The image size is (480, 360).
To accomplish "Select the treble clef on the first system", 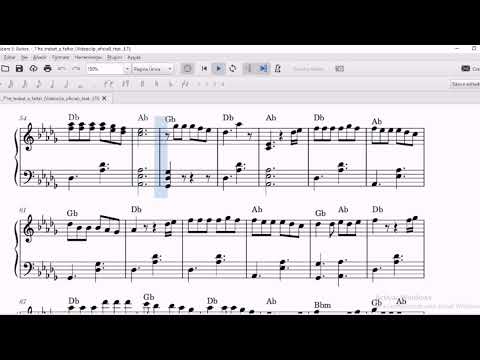I will click(29, 137).
